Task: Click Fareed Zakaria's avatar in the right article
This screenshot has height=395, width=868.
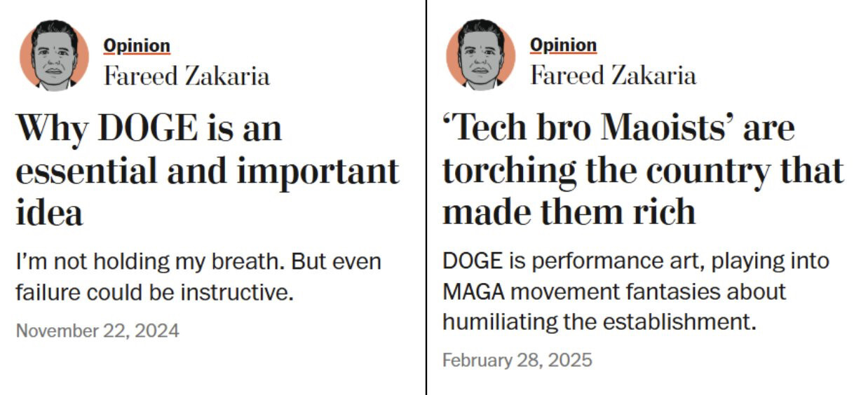Action: [481, 56]
